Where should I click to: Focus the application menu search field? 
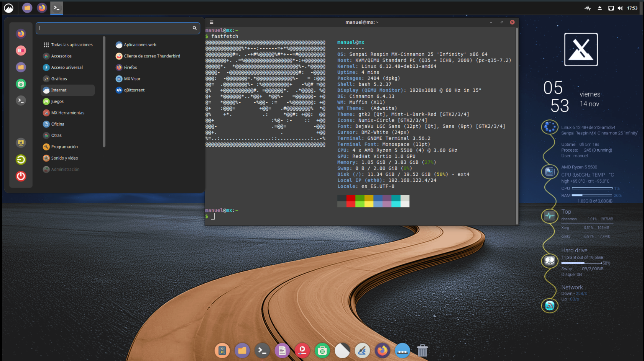pyautogui.click(x=115, y=28)
